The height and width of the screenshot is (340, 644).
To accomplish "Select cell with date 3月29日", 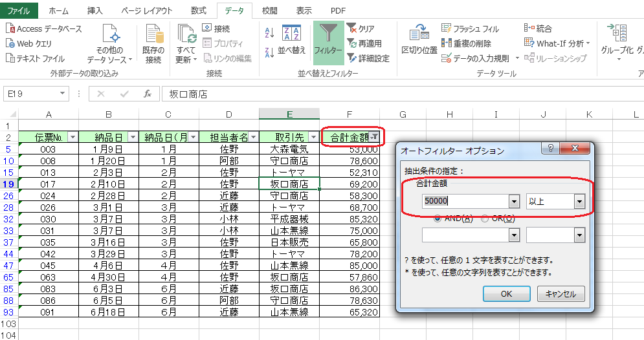I will [x=109, y=254].
